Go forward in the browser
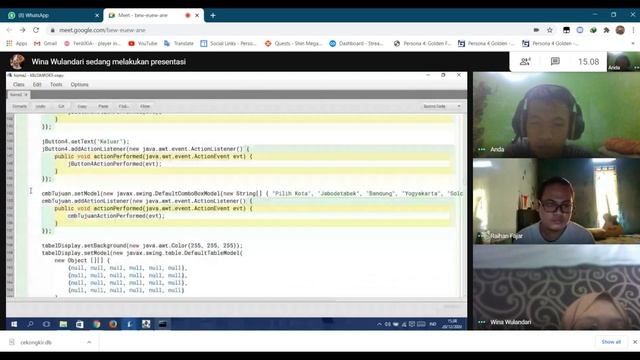The width and height of the screenshot is (640, 360). [x=22, y=30]
